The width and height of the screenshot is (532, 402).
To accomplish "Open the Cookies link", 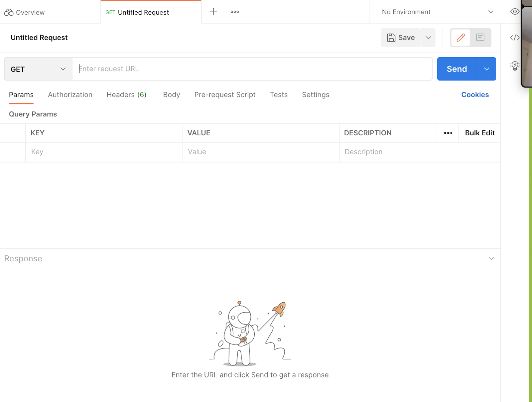I will 475,95.
